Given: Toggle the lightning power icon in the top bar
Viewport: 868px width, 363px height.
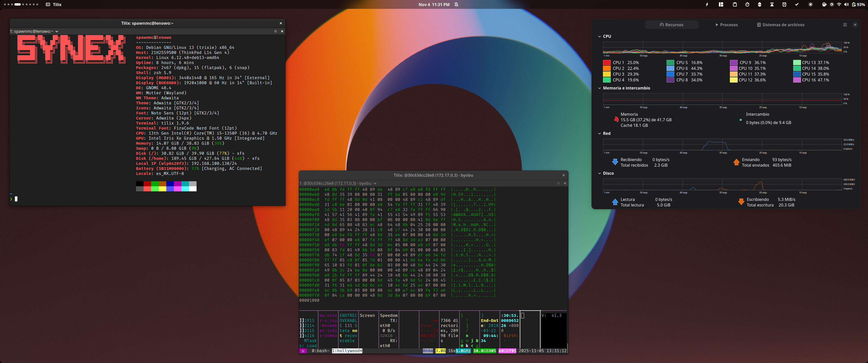Looking at the screenshot, I should [707, 5].
